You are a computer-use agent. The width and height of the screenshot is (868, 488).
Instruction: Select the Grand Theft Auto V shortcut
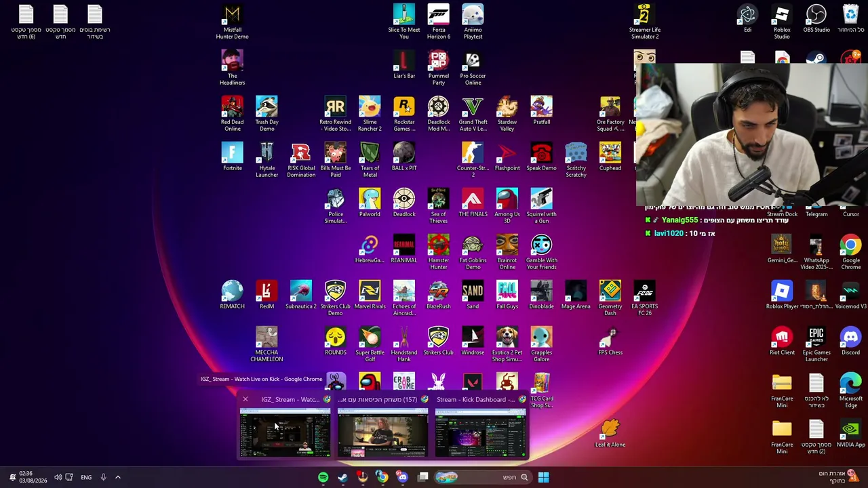473,114
